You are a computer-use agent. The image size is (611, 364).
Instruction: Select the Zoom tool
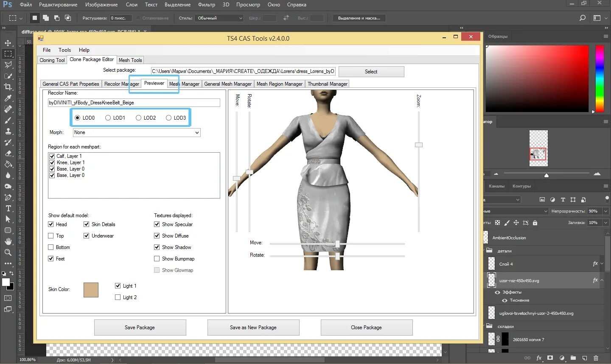pyautogui.click(x=8, y=252)
